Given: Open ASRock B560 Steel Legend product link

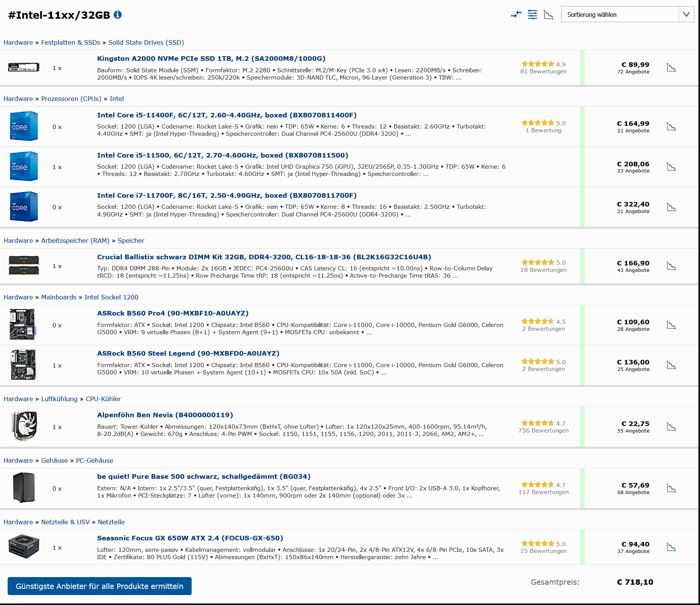Looking at the screenshot, I should [x=188, y=353].
